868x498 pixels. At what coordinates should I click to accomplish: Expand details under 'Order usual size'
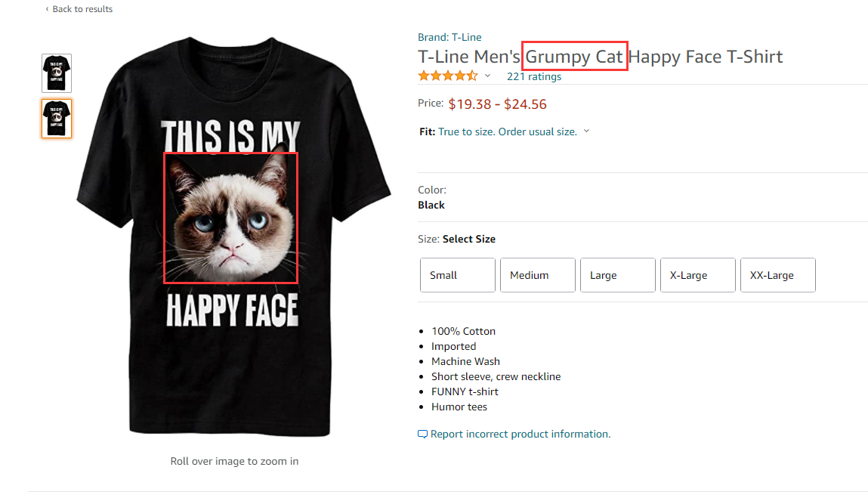tap(586, 130)
